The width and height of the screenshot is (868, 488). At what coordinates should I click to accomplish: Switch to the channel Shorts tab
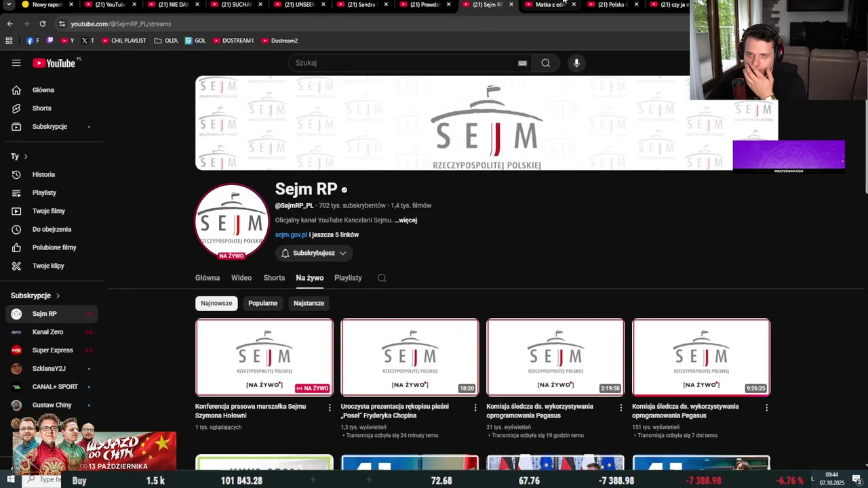point(274,278)
